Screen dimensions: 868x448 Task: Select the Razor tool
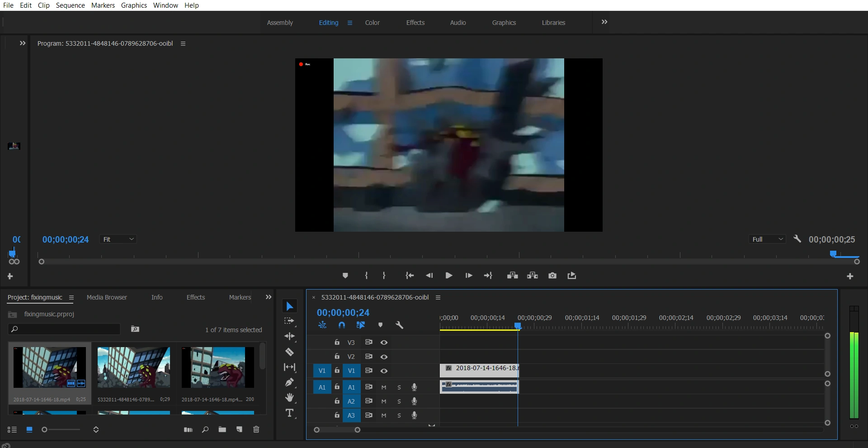289,352
